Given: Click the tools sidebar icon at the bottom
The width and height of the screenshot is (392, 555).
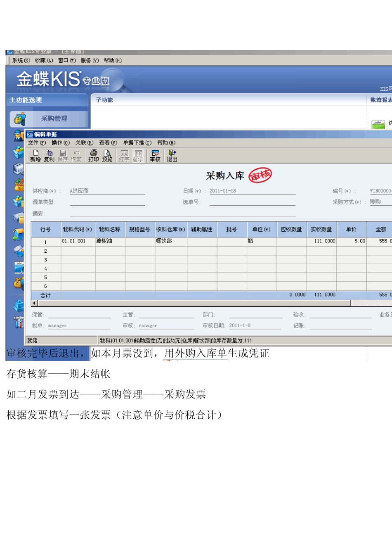Looking at the screenshot, I should (x=19, y=322).
